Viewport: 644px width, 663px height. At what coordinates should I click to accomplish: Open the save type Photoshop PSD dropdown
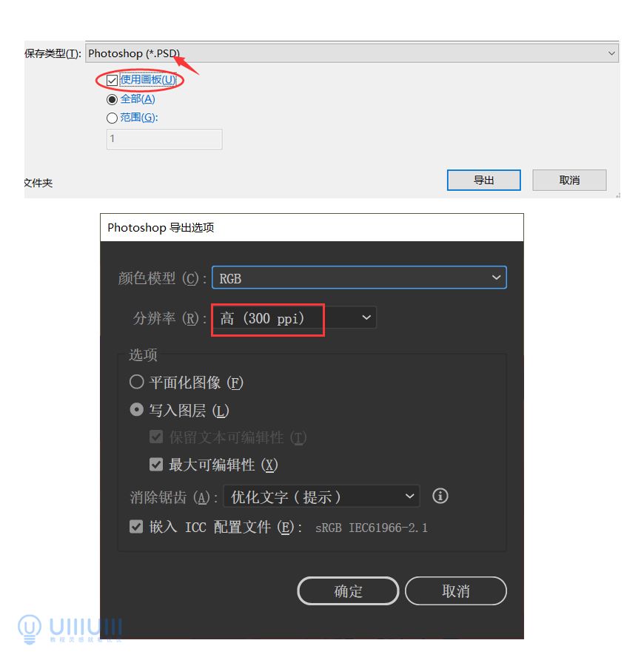pyautogui.click(x=352, y=53)
